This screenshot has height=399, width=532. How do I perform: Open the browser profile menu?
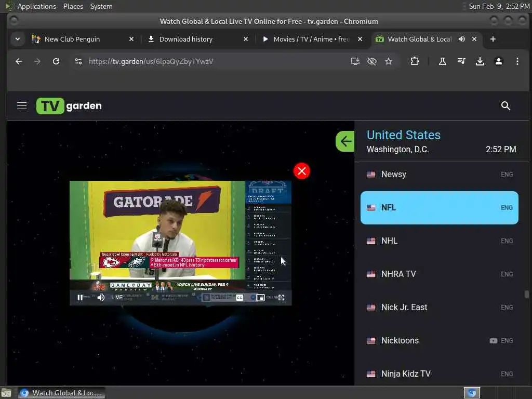point(498,61)
